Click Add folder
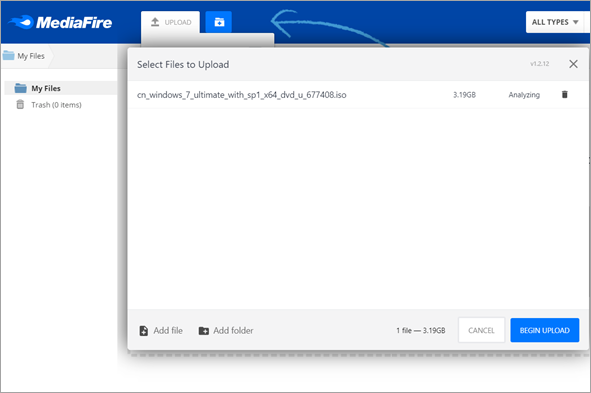The height and width of the screenshot is (393, 591). point(226,330)
